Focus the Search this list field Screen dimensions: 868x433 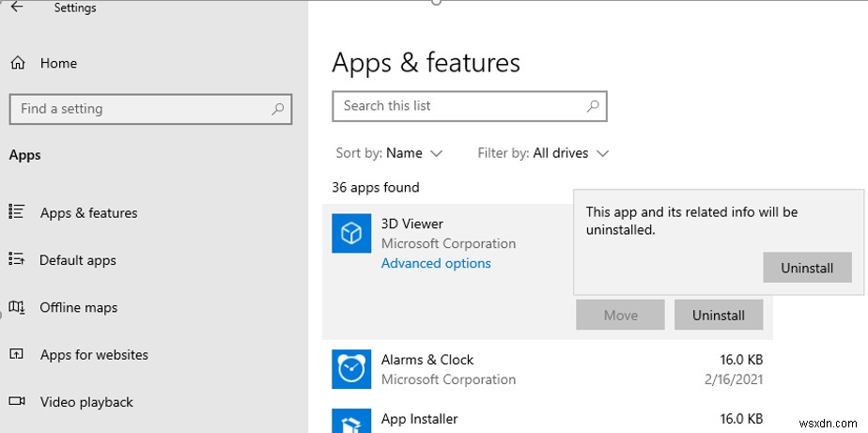tap(470, 106)
